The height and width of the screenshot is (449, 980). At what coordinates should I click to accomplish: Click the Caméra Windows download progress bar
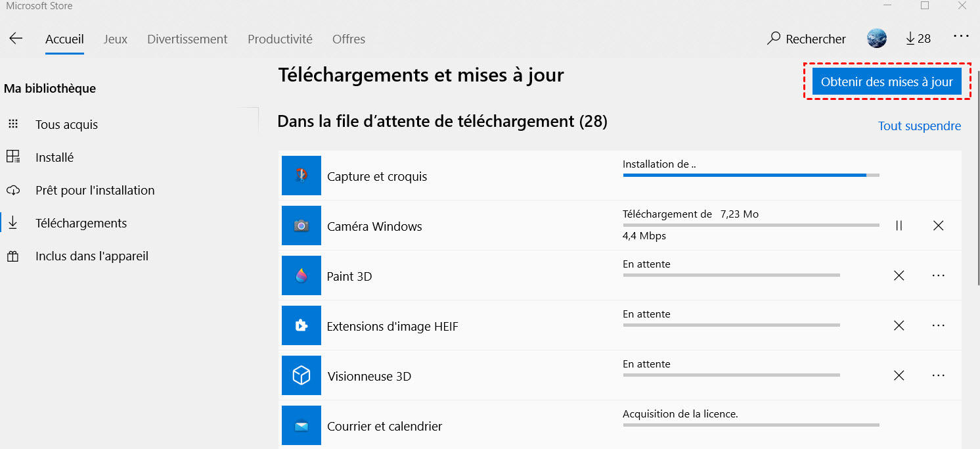[x=751, y=225]
